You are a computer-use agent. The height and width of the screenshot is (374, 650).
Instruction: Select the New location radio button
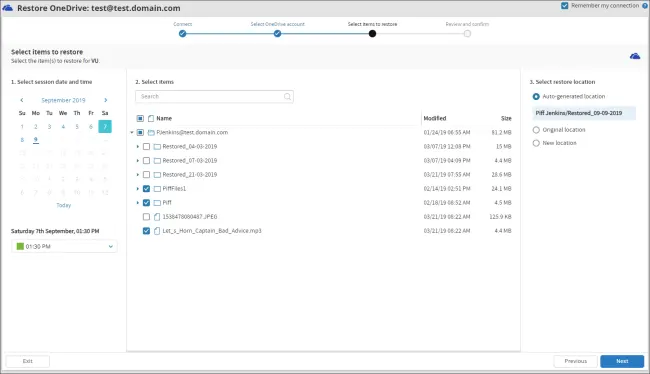pos(536,143)
